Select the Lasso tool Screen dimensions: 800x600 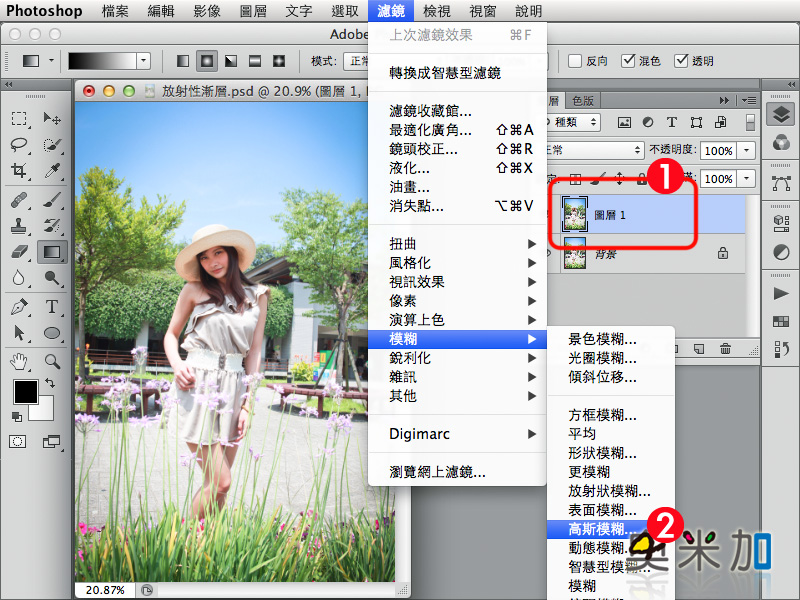coord(19,145)
